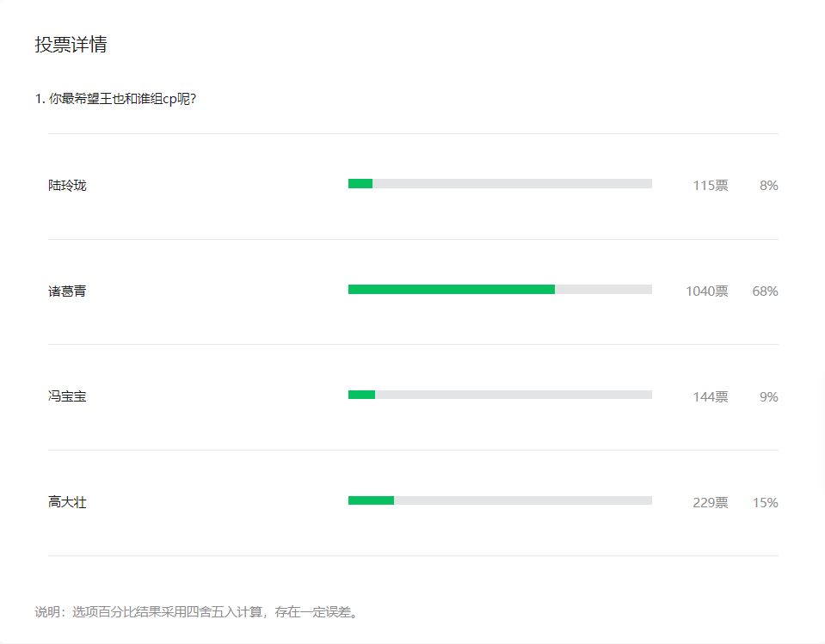The width and height of the screenshot is (825, 644).
Task: Select the 诸葛青 option label
Action: point(67,291)
